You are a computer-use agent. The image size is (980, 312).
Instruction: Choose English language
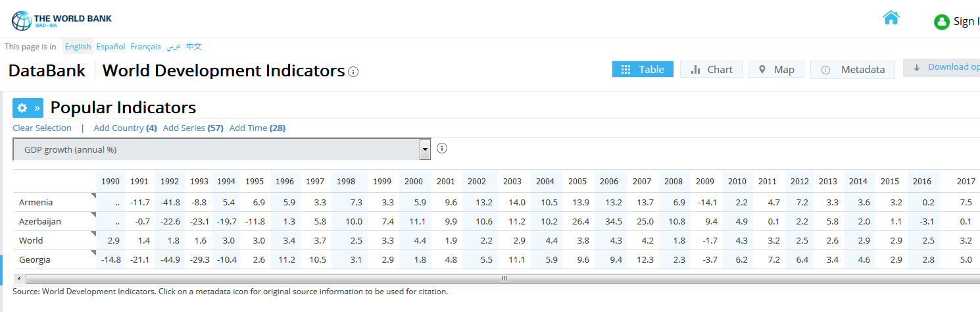tap(78, 47)
